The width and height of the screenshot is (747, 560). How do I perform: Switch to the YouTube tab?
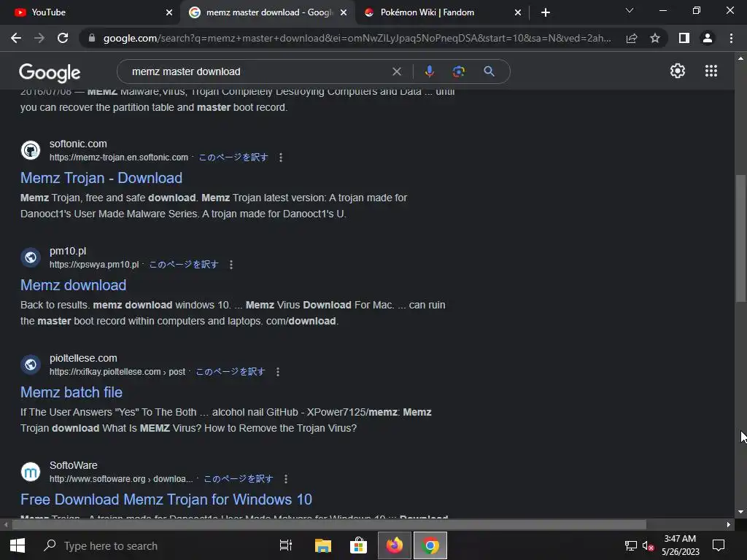(90, 12)
